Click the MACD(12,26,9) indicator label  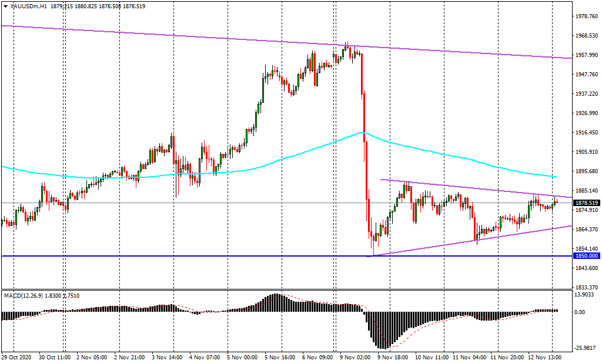point(25,294)
